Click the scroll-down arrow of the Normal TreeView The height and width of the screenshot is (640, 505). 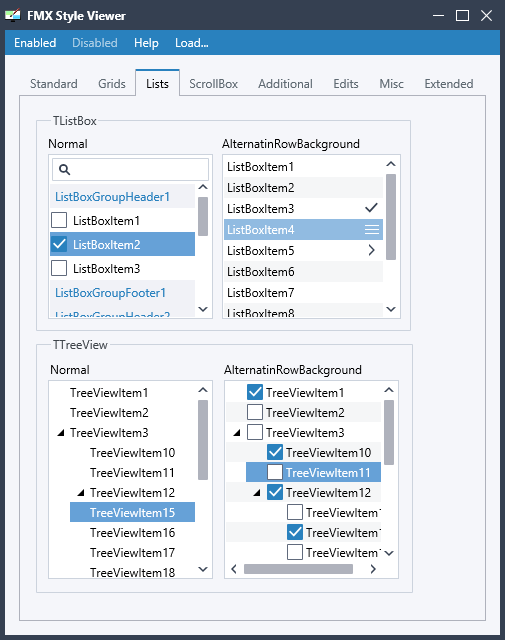point(203,569)
